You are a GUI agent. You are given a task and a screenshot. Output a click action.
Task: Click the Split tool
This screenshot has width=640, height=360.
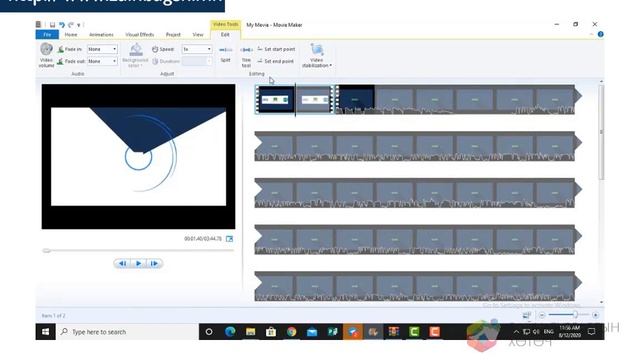(225, 54)
